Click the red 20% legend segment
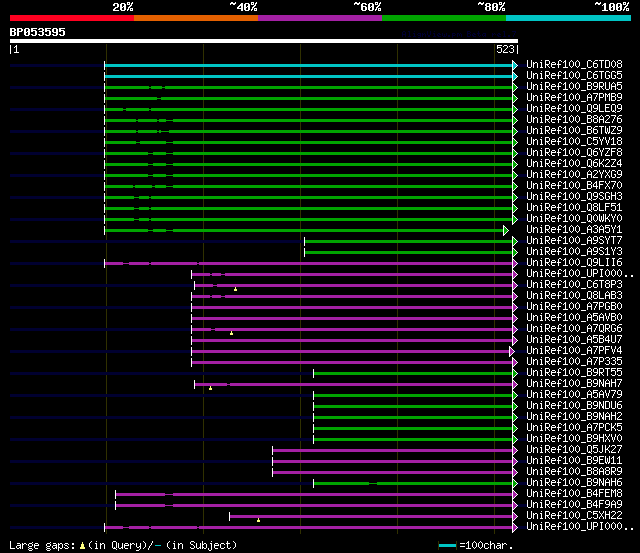This screenshot has height=553, width=640. coord(72,18)
